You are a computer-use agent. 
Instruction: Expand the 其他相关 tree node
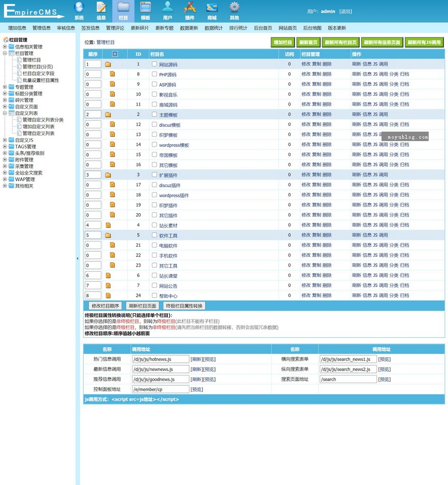click(5, 185)
